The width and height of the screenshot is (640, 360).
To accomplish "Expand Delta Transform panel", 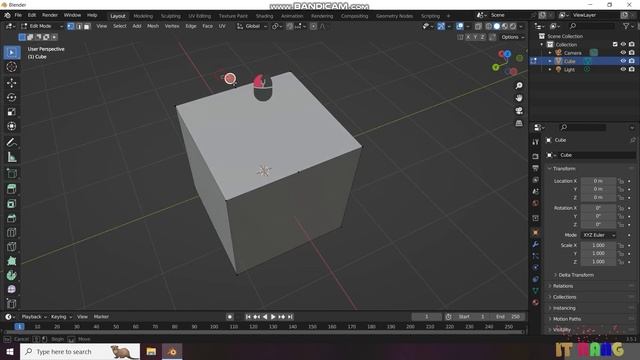I will coord(576,275).
